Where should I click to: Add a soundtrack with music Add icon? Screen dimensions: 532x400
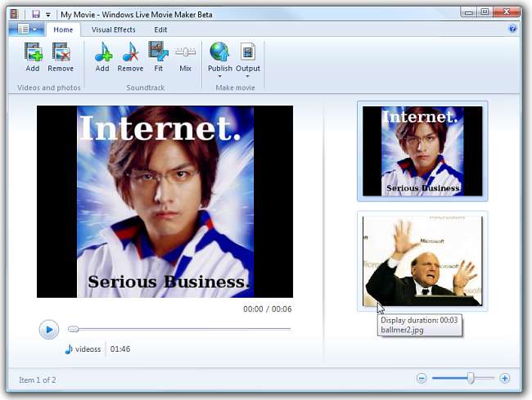click(x=102, y=54)
